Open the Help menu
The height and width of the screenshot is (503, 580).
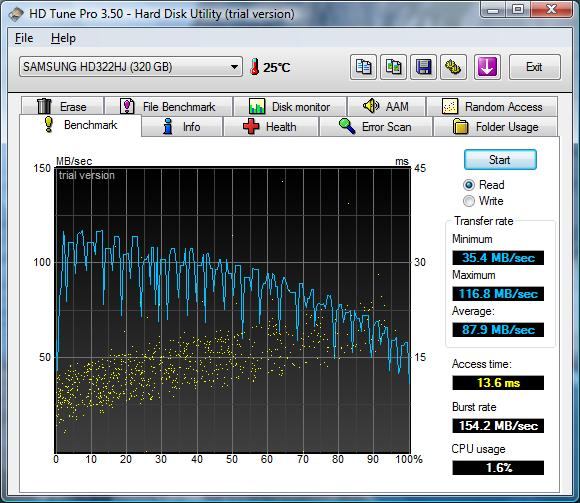coord(63,38)
